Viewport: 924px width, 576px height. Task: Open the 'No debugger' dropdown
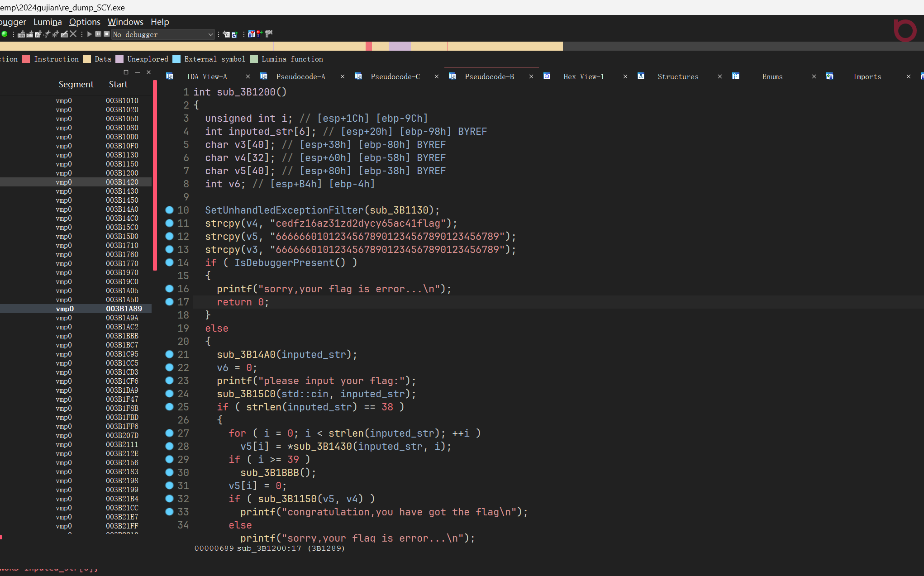click(163, 34)
